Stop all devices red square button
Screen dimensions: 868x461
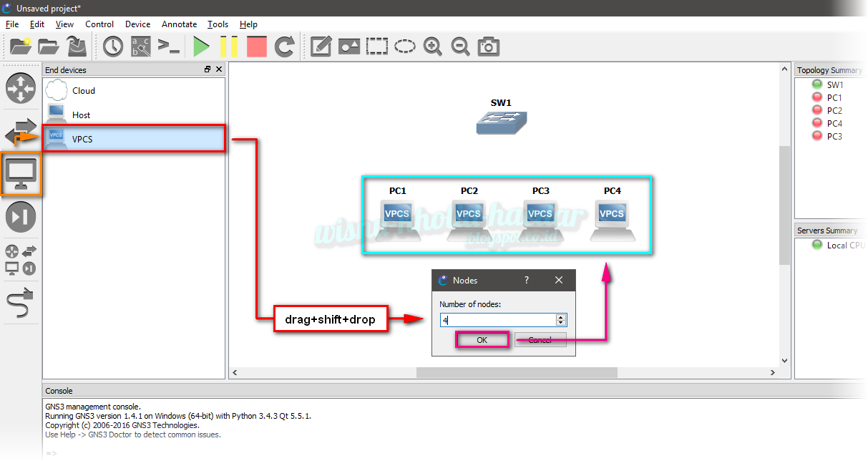pos(256,47)
